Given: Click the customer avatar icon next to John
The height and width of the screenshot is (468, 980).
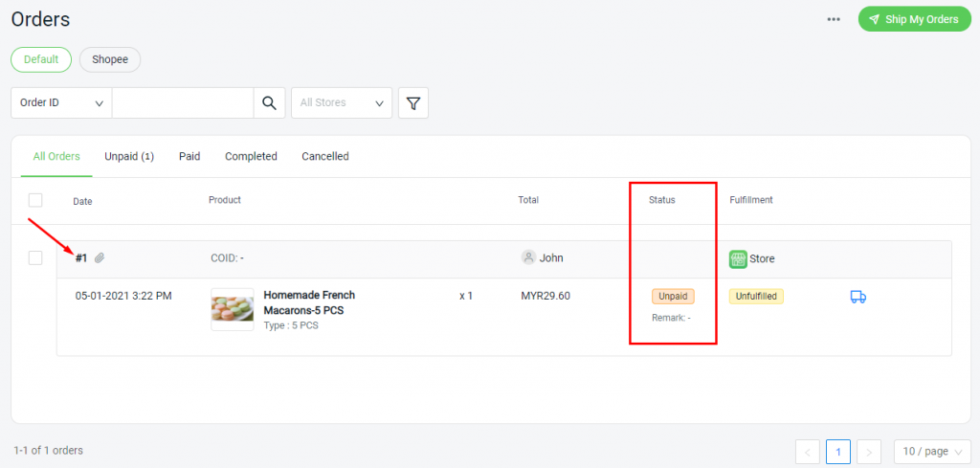Looking at the screenshot, I should [528, 257].
